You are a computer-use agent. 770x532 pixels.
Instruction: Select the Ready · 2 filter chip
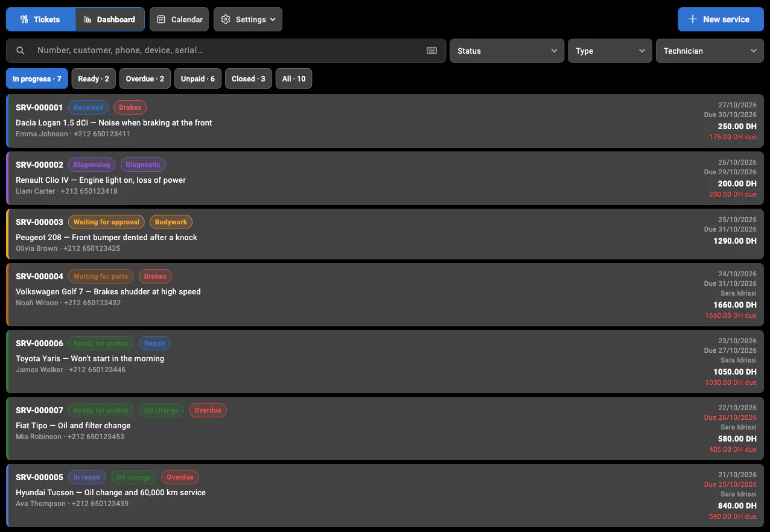94,78
